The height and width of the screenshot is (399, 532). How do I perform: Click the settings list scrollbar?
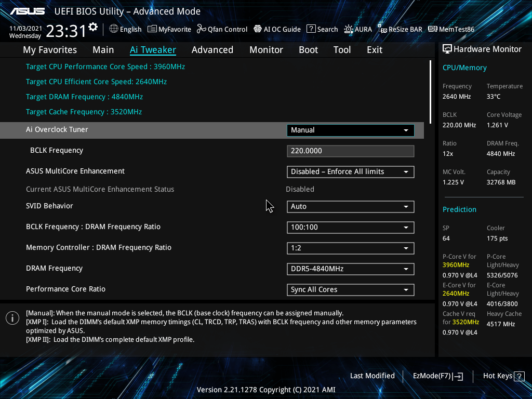430,92
